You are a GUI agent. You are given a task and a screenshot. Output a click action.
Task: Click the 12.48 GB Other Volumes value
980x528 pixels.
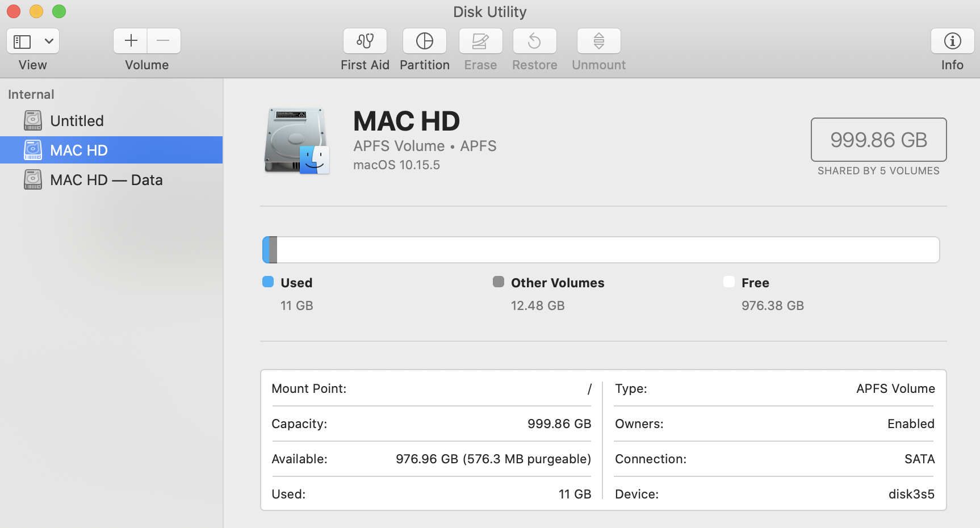tap(538, 305)
